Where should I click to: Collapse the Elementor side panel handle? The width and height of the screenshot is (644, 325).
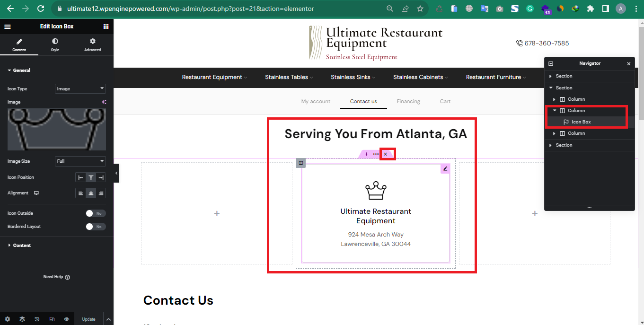click(x=116, y=173)
